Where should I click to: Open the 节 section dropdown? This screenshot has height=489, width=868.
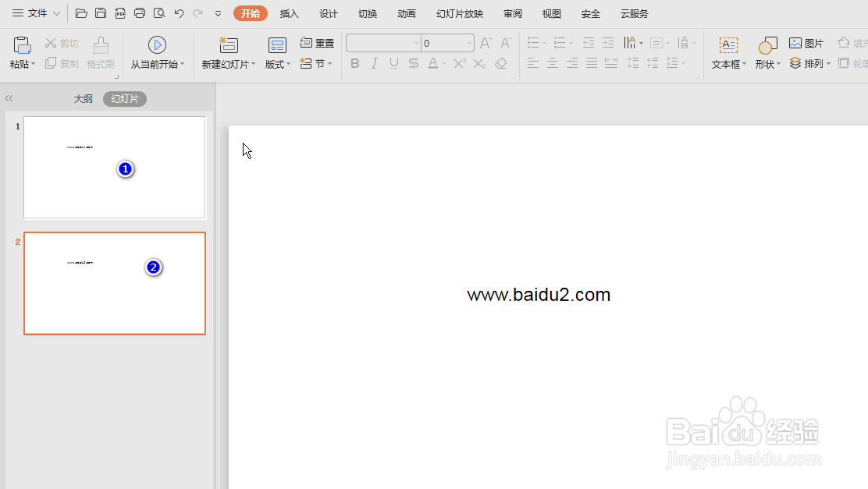[x=316, y=64]
